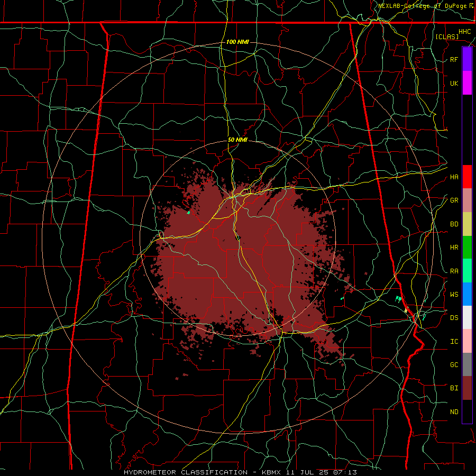Click the HA legend label

pos(454,177)
